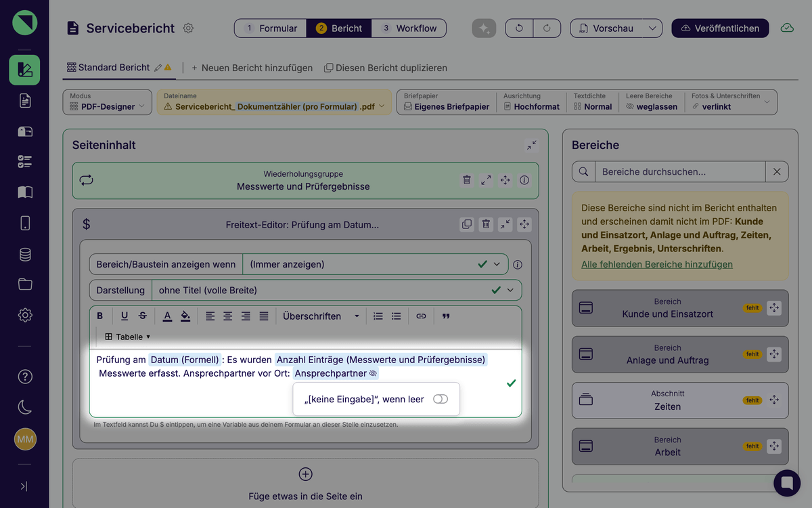This screenshot has width=812, height=508.
Task: Toggle bold formatting in the editor toolbar
Action: [x=100, y=316]
